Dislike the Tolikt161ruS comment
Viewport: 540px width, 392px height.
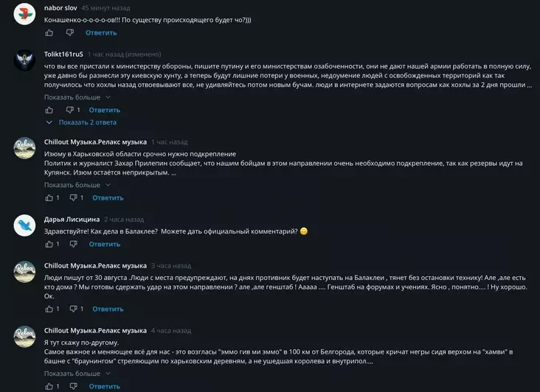point(71,110)
